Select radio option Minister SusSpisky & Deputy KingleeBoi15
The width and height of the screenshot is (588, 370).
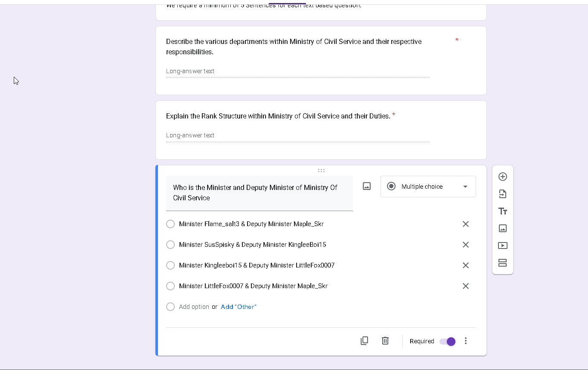[170, 245]
